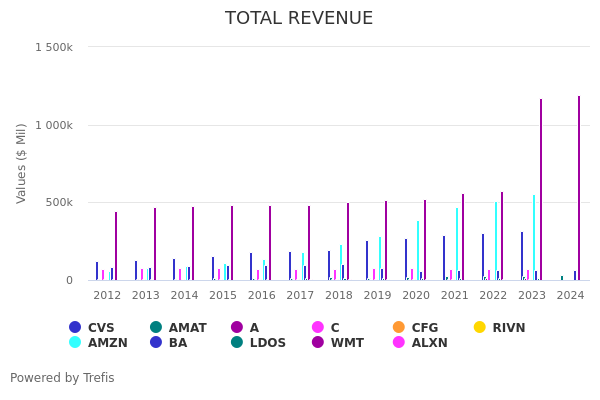Select the cyan bar for 2022
Viewport: 600px width, 400px height.
(x=495, y=241)
